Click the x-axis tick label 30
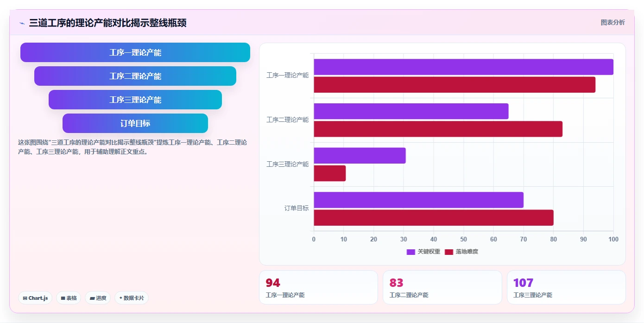Image resolution: width=644 pixels, height=323 pixels. point(404,239)
